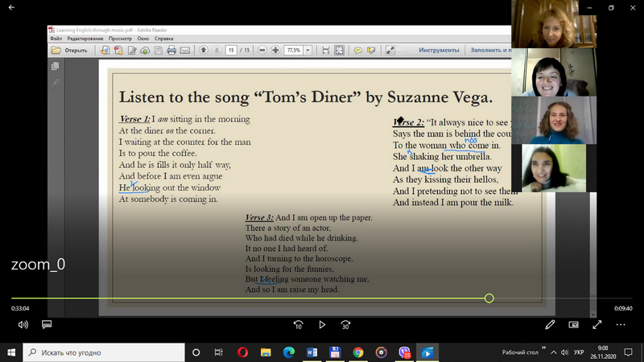Click the email envelope toolbar icon

tap(185, 50)
